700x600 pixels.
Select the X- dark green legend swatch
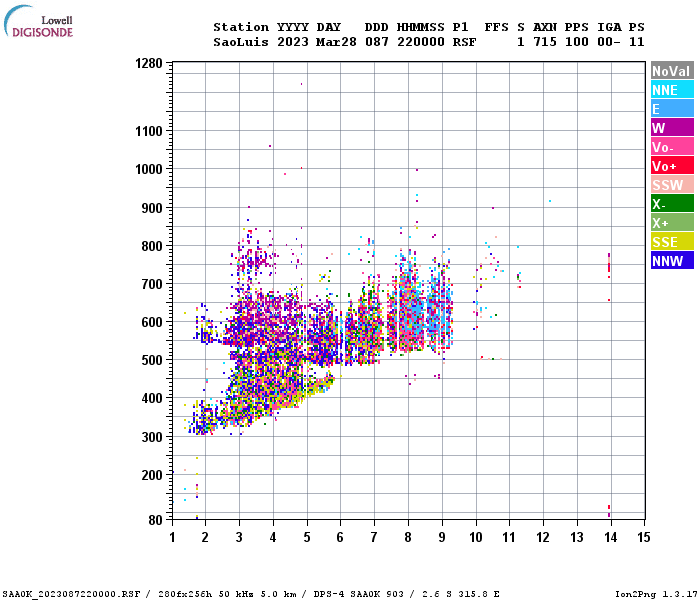[x=672, y=203]
